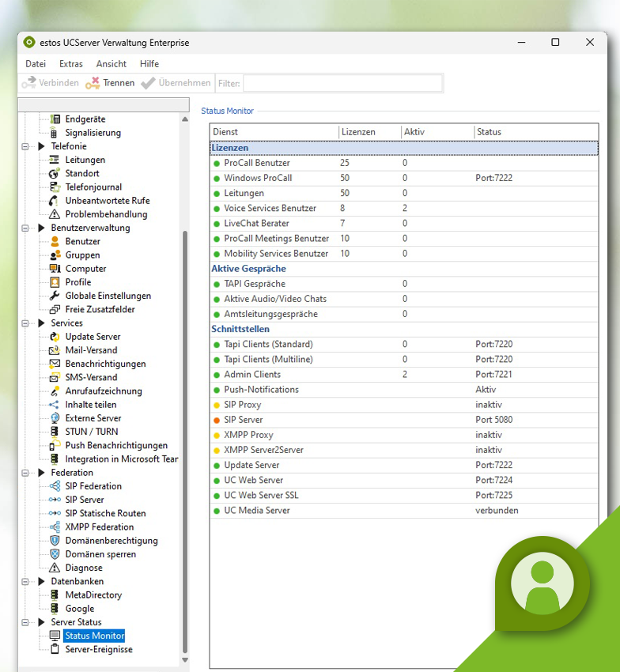The width and height of the screenshot is (620, 672).
Task: Click into the Filter text field
Action: pyautogui.click(x=342, y=83)
